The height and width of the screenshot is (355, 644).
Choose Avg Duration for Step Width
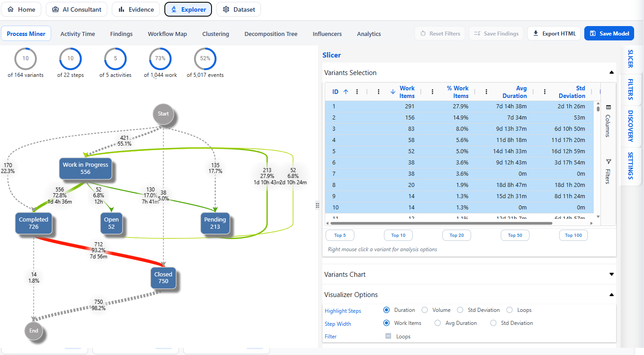pyautogui.click(x=437, y=323)
